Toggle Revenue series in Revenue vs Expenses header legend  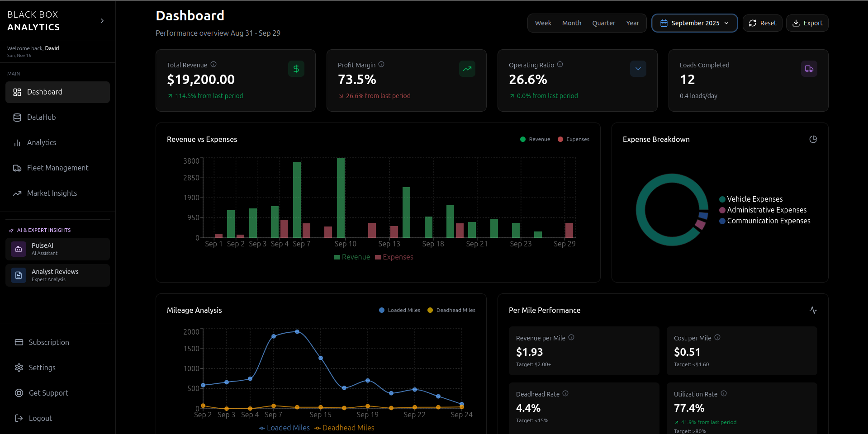click(535, 139)
